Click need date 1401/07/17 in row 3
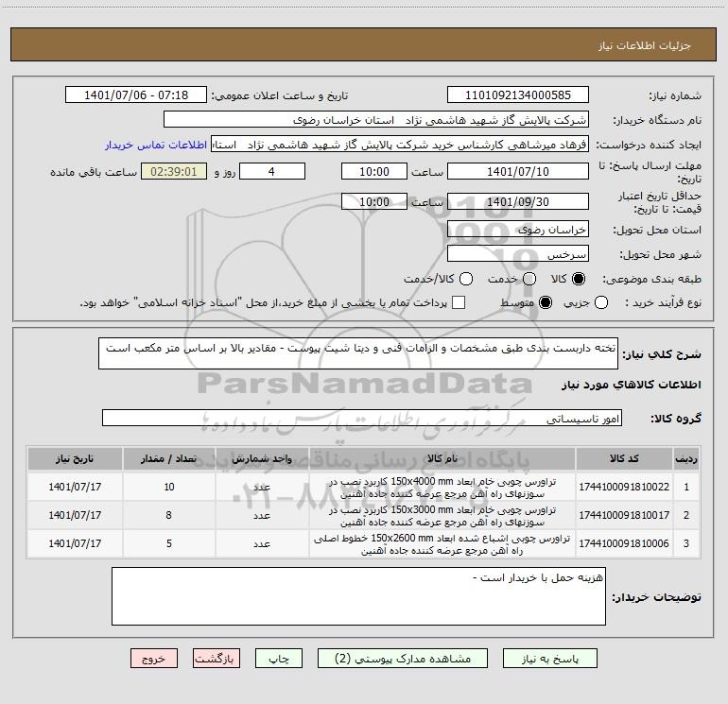Viewport: 728px width, 704px height. [75, 543]
